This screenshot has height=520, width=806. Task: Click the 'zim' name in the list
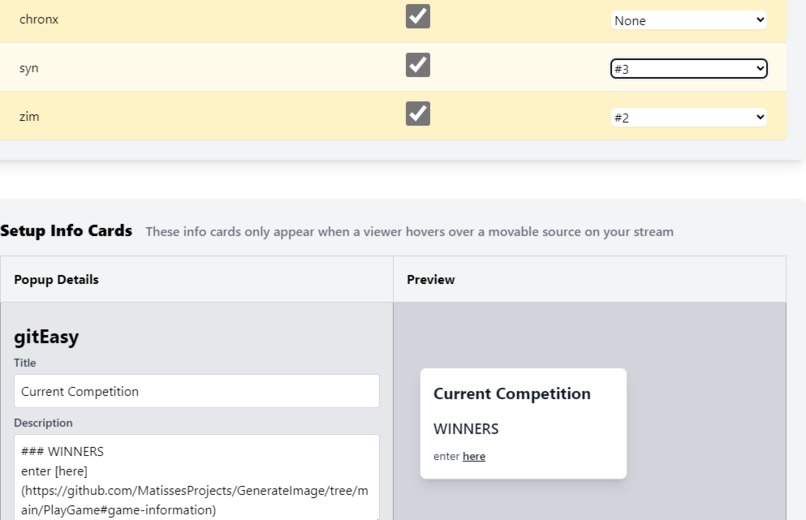[29, 117]
